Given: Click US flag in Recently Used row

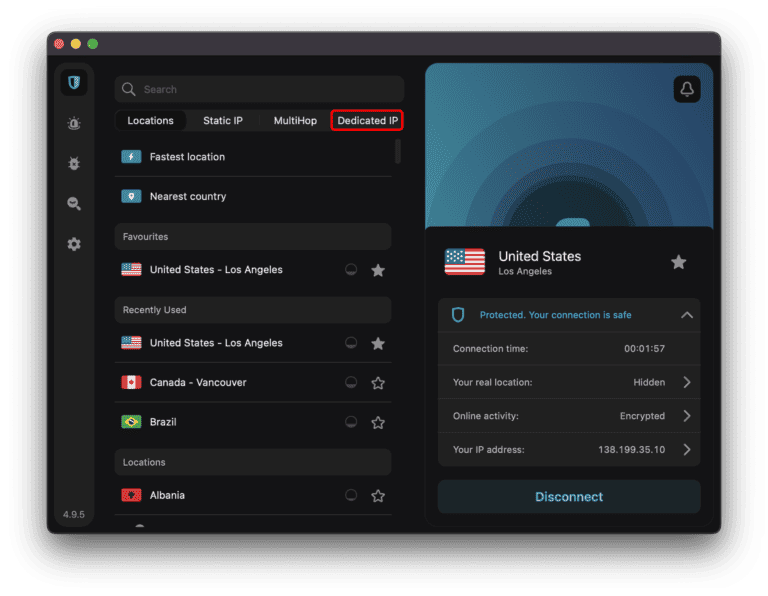Looking at the screenshot, I should click(x=131, y=343).
